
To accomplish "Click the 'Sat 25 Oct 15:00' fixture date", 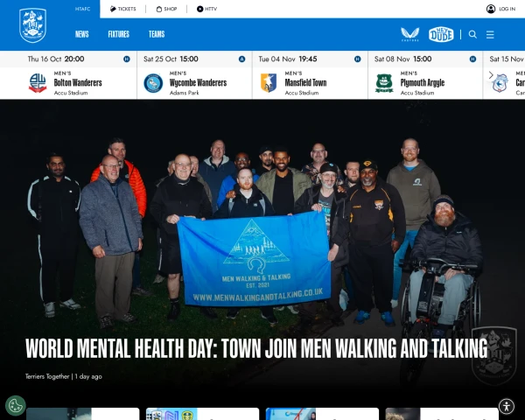I will pyautogui.click(x=171, y=59).
